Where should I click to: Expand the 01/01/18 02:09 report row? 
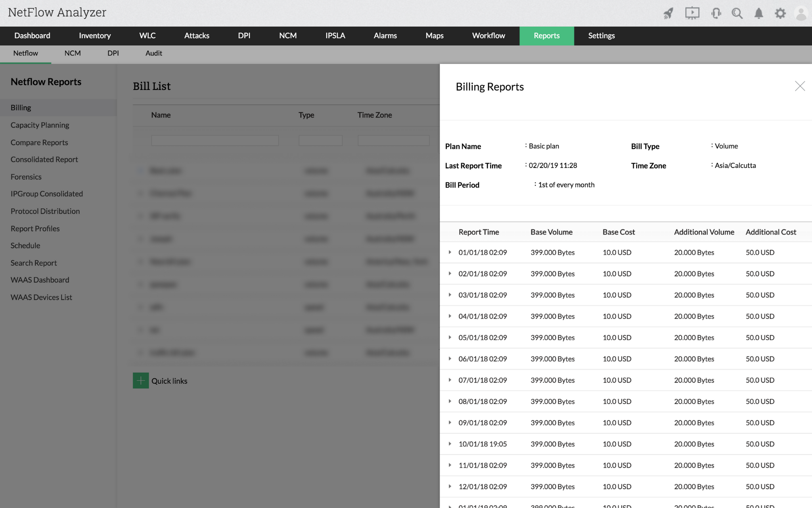450,252
